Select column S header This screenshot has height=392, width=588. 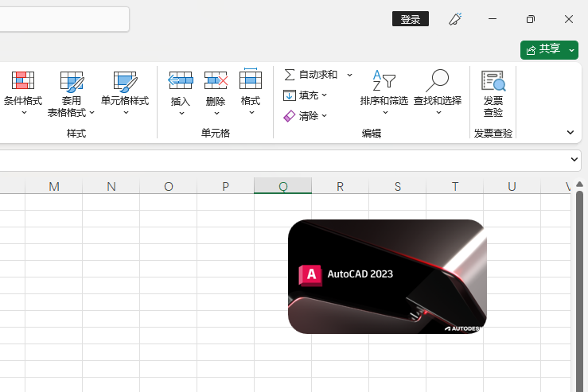click(398, 186)
